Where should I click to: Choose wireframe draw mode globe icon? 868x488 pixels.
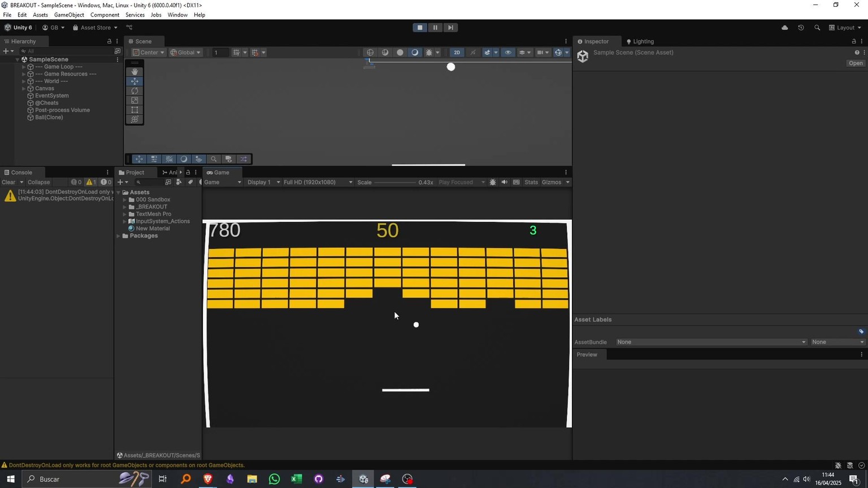[x=370, y=53]
